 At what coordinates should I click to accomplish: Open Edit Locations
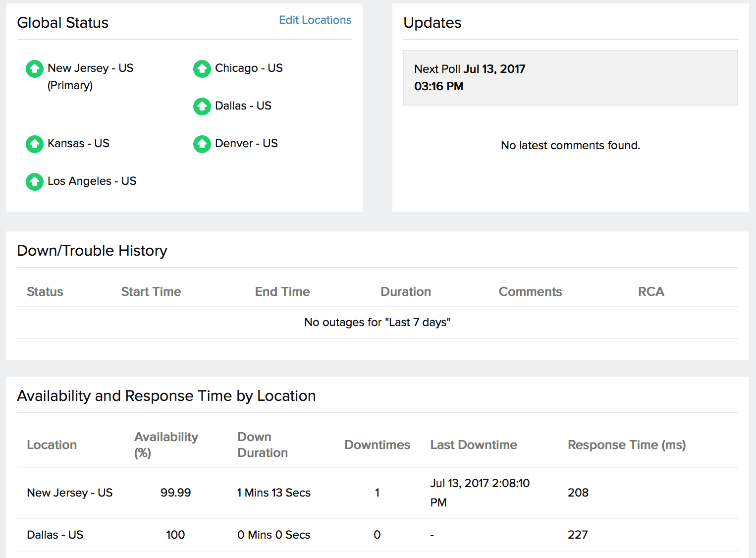point(315,20)
